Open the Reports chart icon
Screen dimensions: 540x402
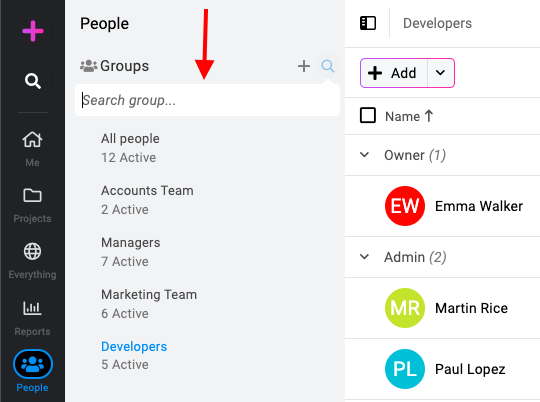click(x=32, y=308)
